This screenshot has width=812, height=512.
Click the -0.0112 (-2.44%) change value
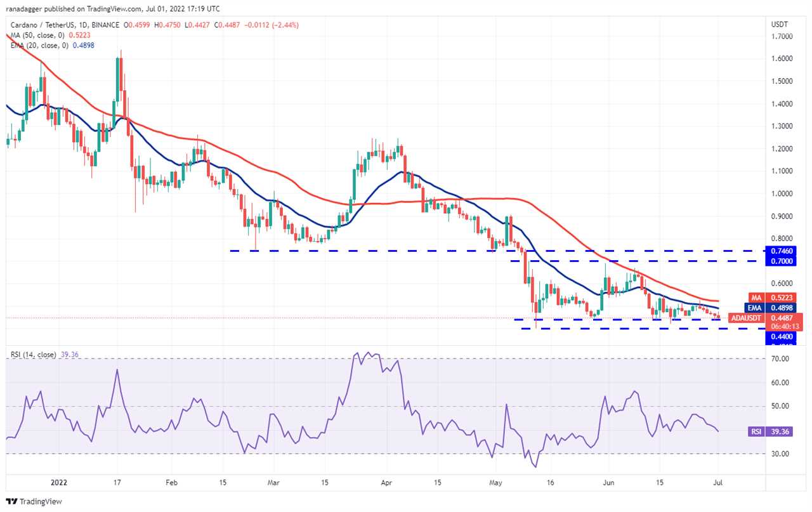click(x=272, y=25)
